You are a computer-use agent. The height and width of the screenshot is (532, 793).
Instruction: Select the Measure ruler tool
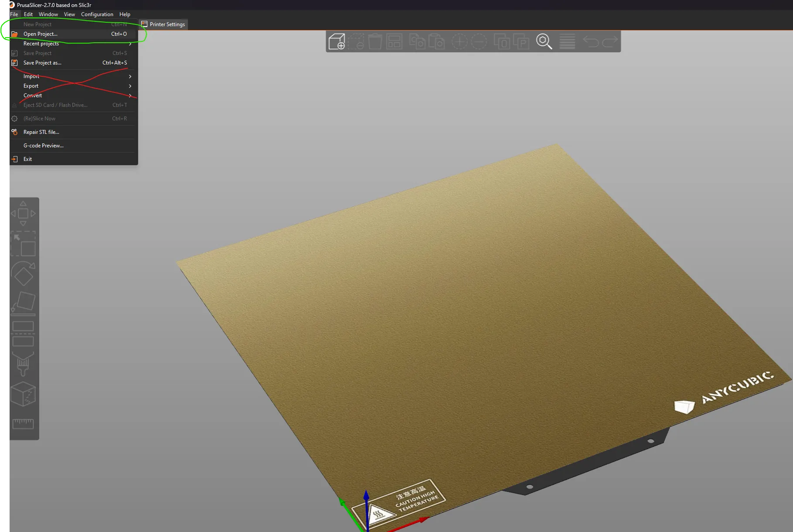tap(23, 423)
